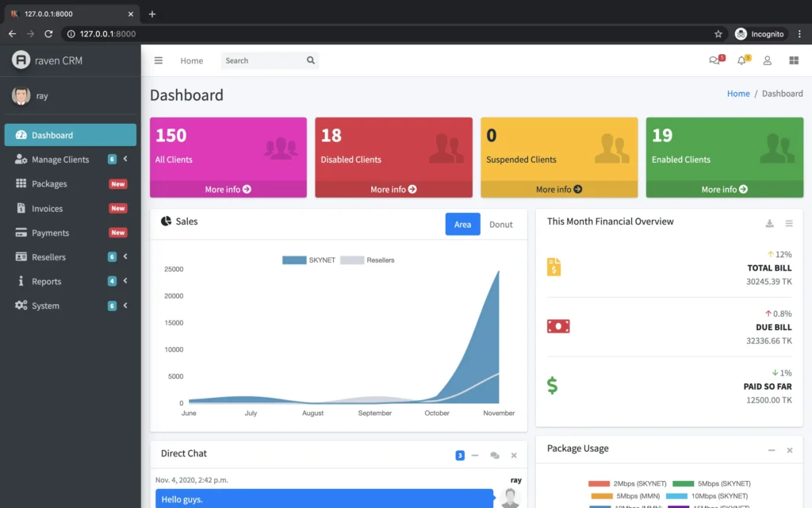Screen dimensions: 812x508
Task: Click the Home link in top navbar
Action: tap(192, 60)
